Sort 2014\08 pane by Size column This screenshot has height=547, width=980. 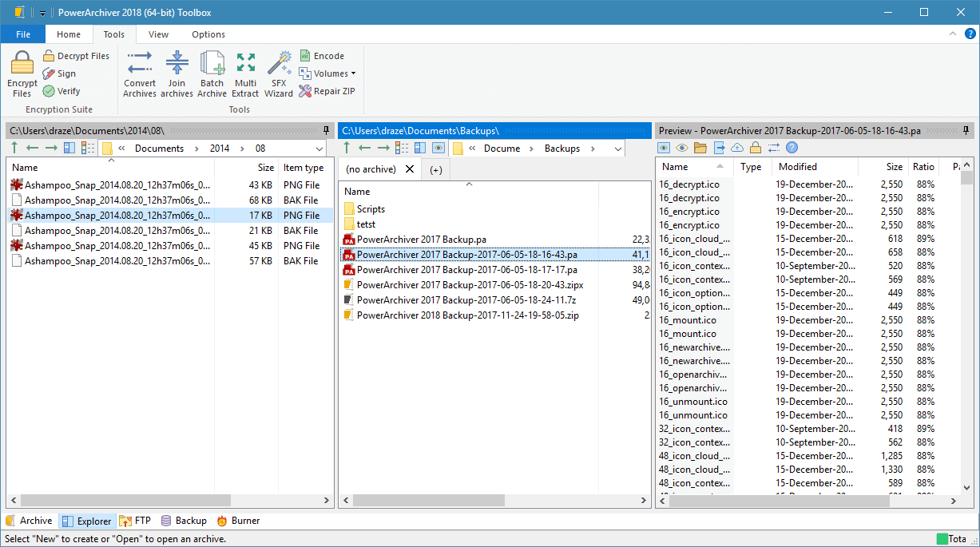pos(246,168)
